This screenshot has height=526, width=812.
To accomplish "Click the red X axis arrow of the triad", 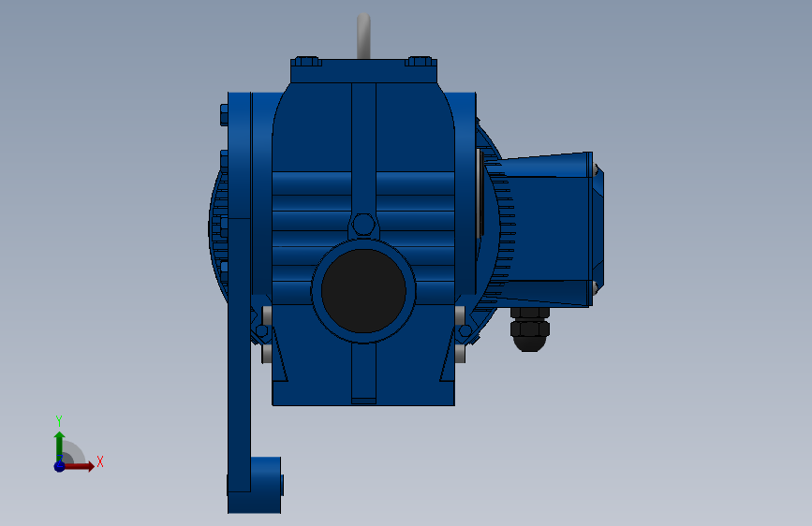I will (x=79, y=466).
